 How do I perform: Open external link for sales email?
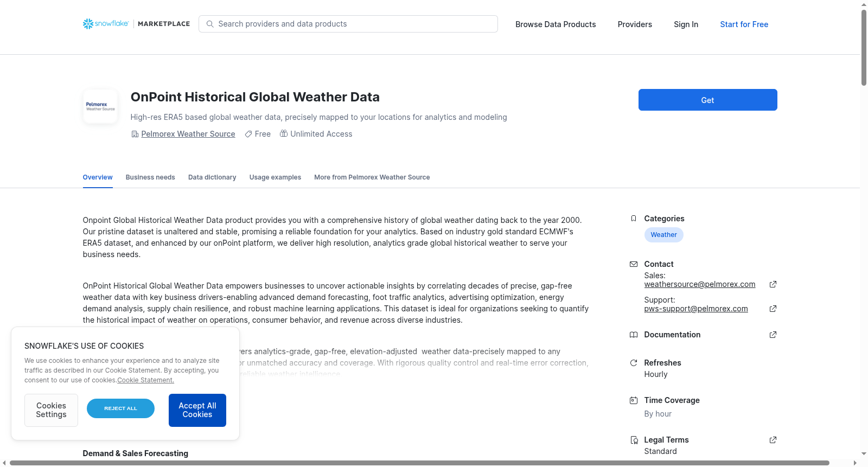click(x=773, y=284)
